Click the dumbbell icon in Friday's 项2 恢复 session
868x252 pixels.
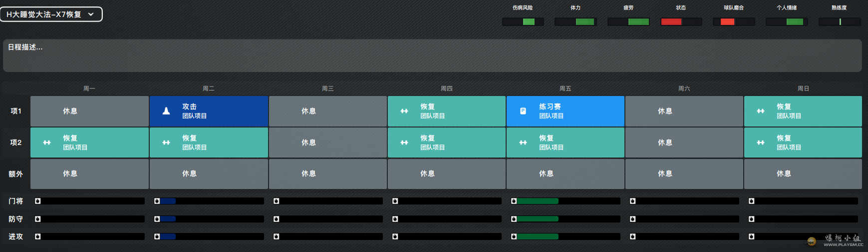coord(523,142)
